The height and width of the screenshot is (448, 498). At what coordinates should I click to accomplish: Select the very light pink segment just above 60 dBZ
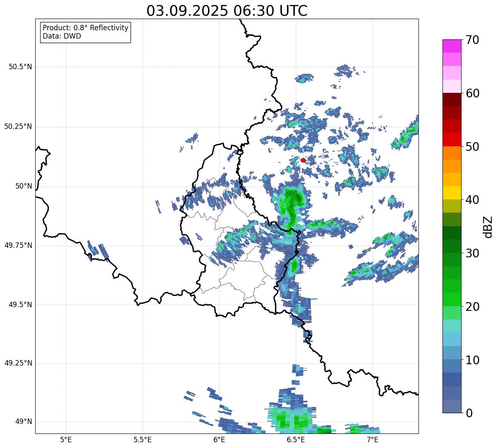pos(452,86)
